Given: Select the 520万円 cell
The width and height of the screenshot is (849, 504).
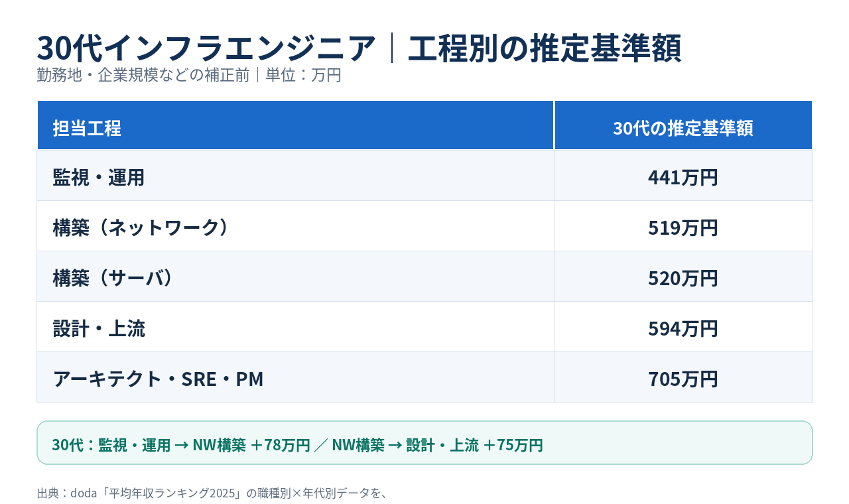Looking at the screenshot, I should coord(683,277).
